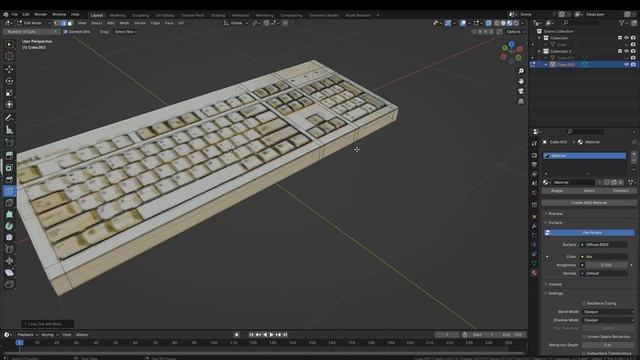Open the viewport Options dropdown
640x360 pixels.
(x=516, y=31)
